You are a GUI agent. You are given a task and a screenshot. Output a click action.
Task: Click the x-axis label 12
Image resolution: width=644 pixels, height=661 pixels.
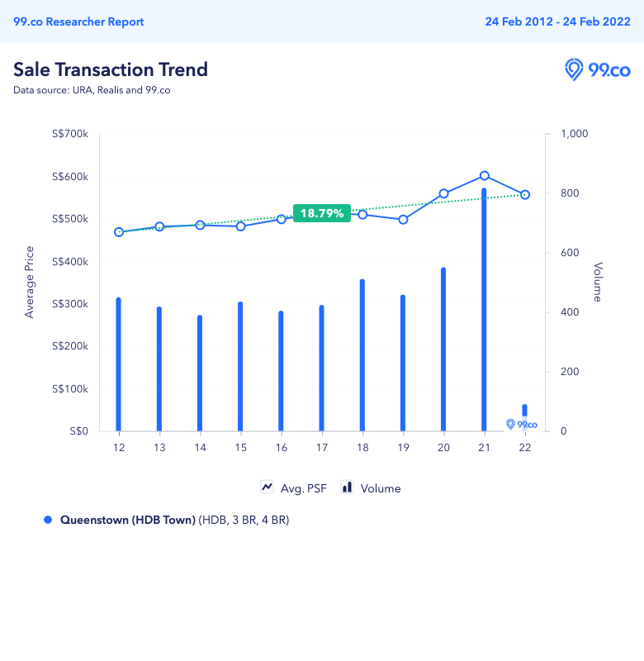pos(119,448)
